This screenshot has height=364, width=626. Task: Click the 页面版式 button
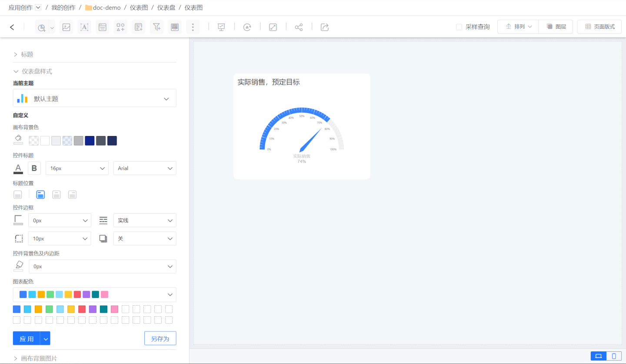[600, 27]
